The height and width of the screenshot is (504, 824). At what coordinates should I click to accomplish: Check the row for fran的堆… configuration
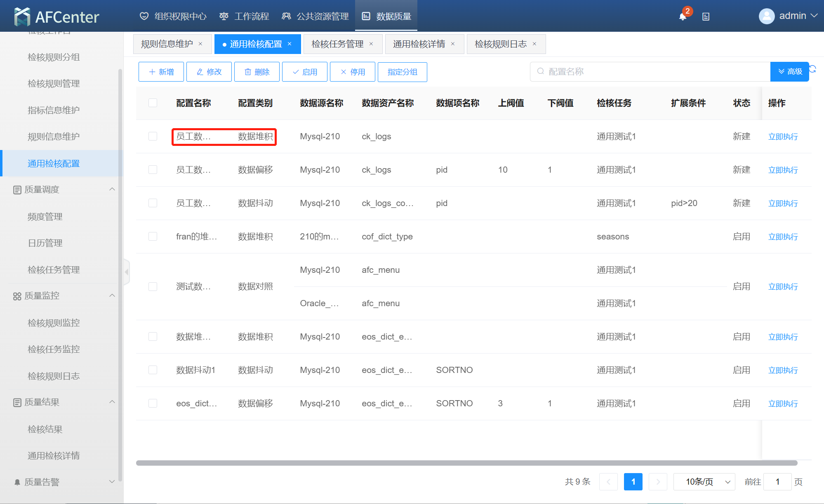pyautogui.click(x=153, y=237)
